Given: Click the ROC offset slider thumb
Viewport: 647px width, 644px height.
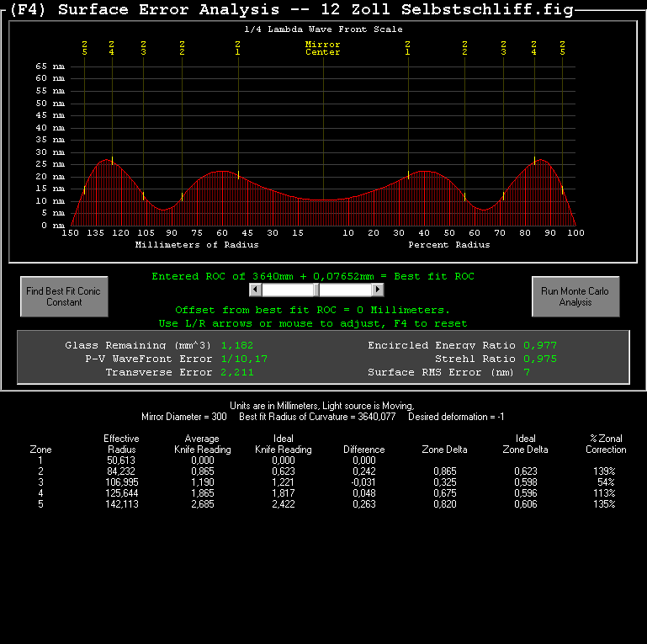Looking at the screenshot, I should pyautogui.click(x=316, y=290).
